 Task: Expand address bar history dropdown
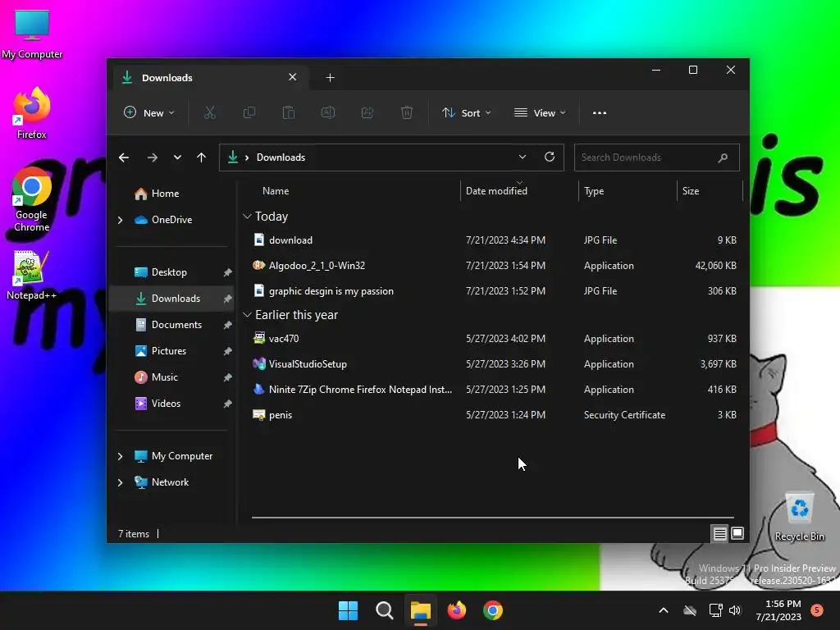pos(523,157)
